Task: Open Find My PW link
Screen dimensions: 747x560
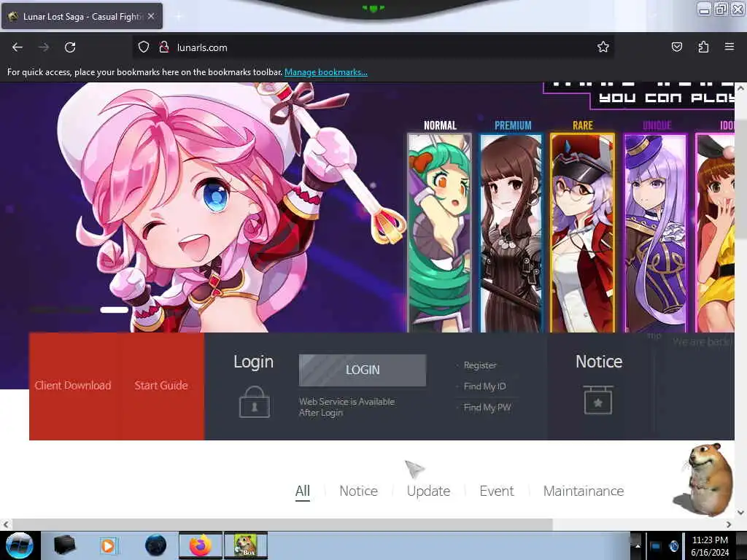Action: (487, 408)
